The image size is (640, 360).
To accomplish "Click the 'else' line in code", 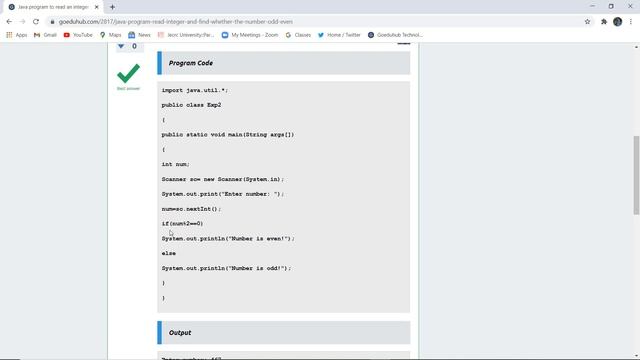I will point(169,253).
